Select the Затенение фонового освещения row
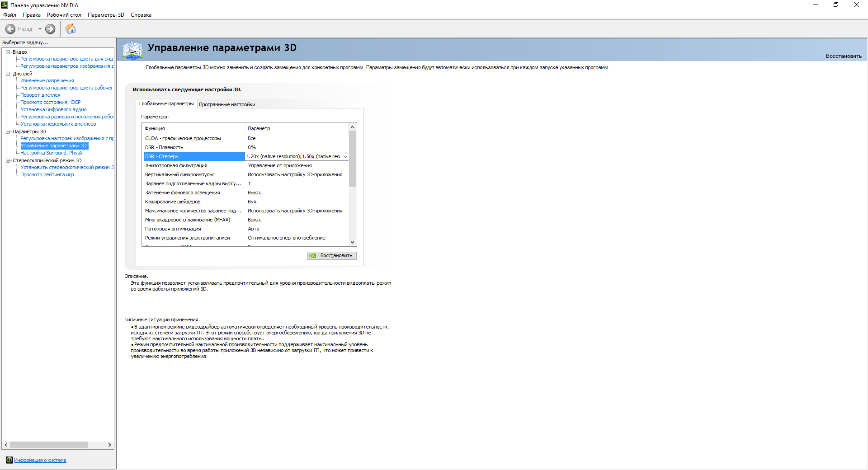This screenshot has width=868, height=470. click(x=245, y=193)
